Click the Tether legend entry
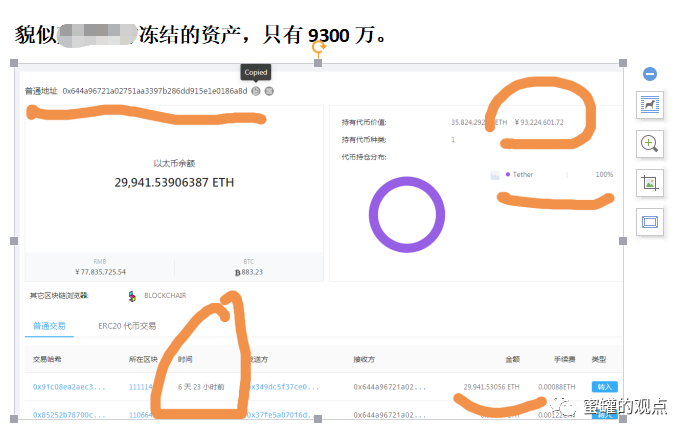This screenshot has height=437, width=690. [522, 175]
